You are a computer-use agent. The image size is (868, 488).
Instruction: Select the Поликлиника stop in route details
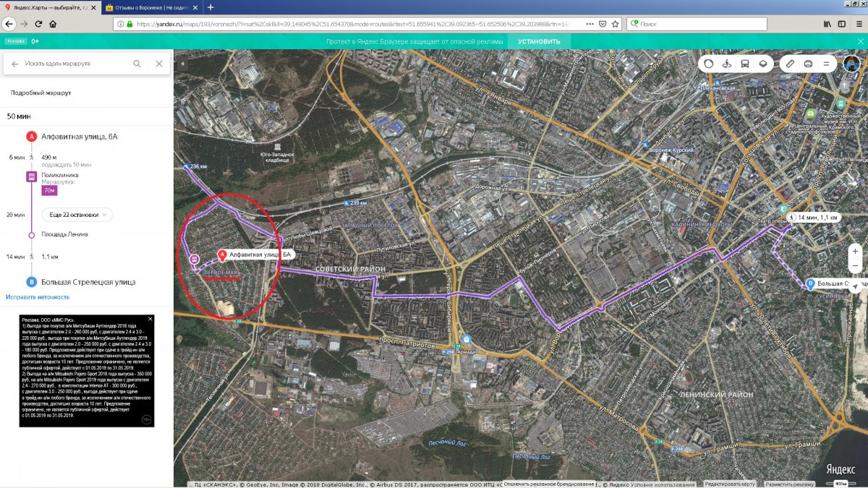click(59, 175)
